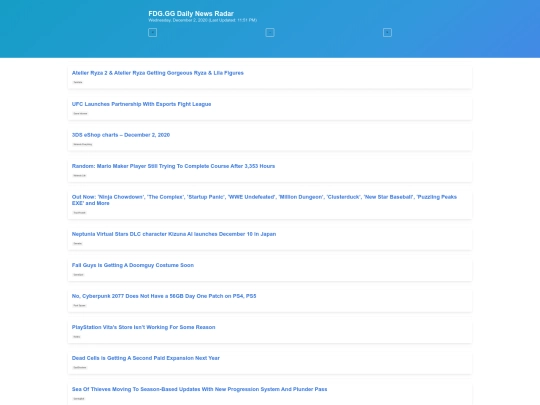Open 3DS eShop charts – December 2, 2020
540x405 pixels.
(x=121, y=135)
